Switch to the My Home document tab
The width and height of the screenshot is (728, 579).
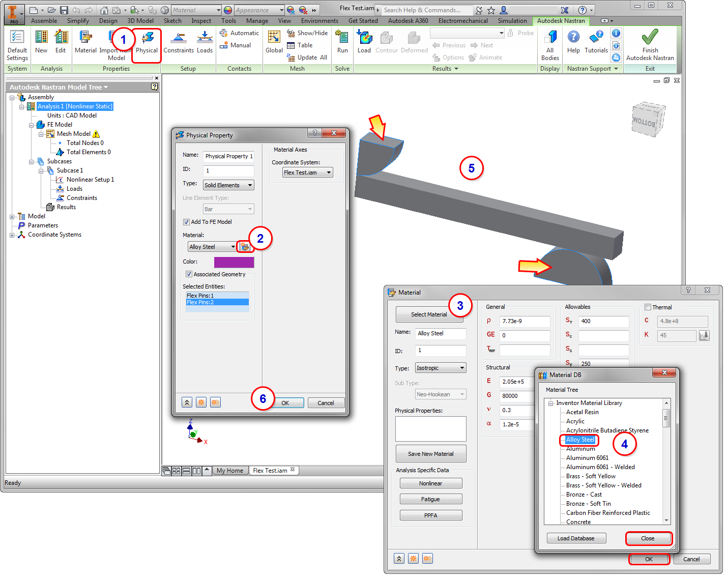click(x=230, y=471)
